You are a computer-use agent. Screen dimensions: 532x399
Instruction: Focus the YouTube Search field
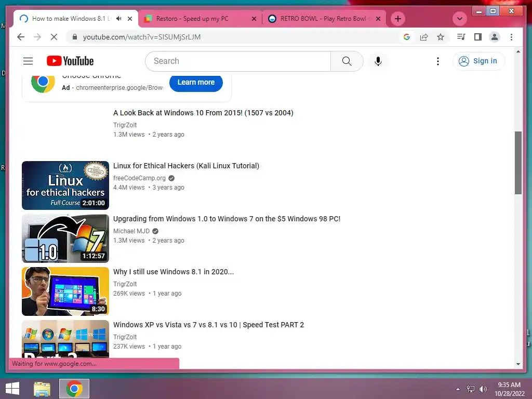238,61
